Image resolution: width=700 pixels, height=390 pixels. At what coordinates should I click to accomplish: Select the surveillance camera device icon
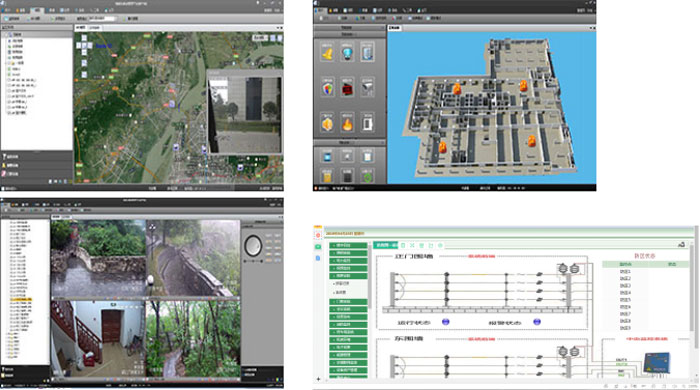click(367, 88)
